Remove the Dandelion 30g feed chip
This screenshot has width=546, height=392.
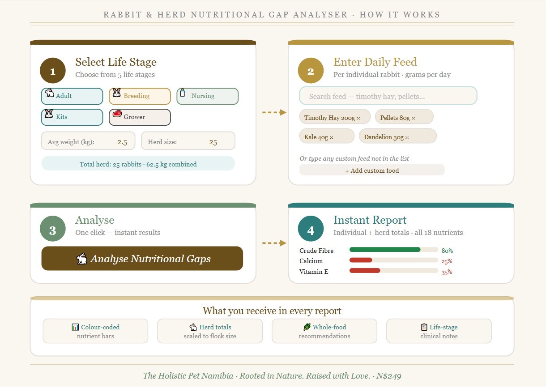407,137
